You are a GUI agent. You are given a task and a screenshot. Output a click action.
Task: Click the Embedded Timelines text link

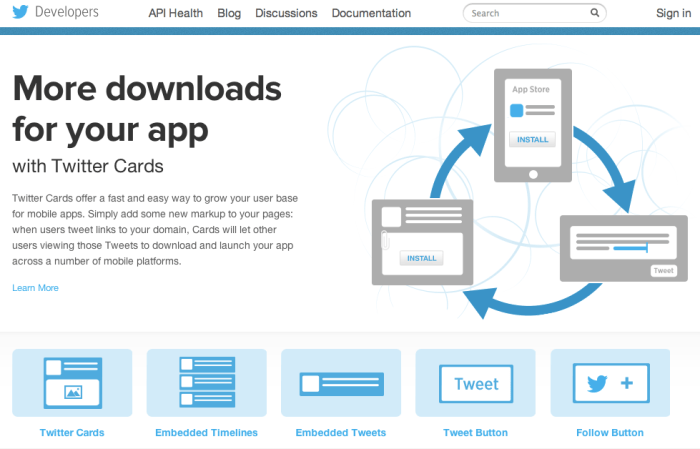(x=206, y=432)
